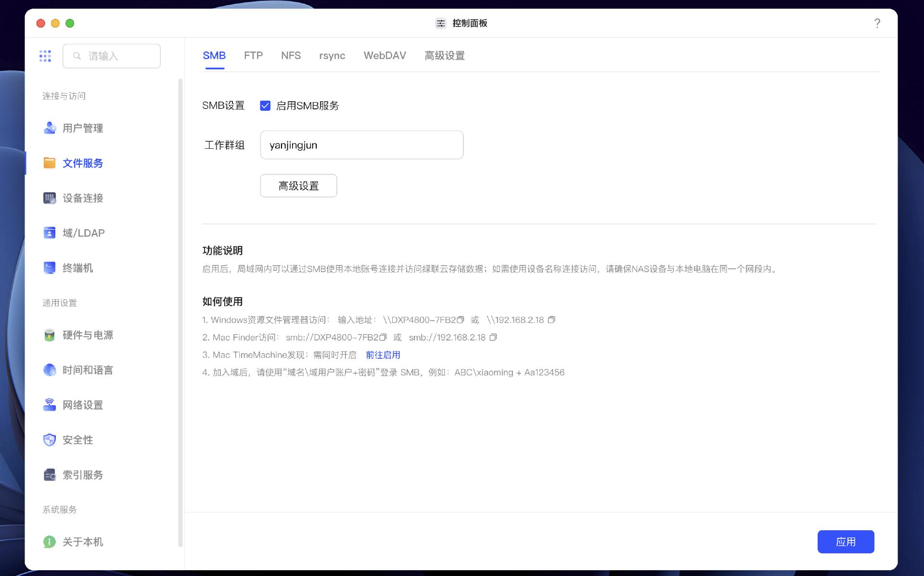Select 终端机 in the sidebar
Viewport: 924px width, 576px height.
[x=77, y=268]
